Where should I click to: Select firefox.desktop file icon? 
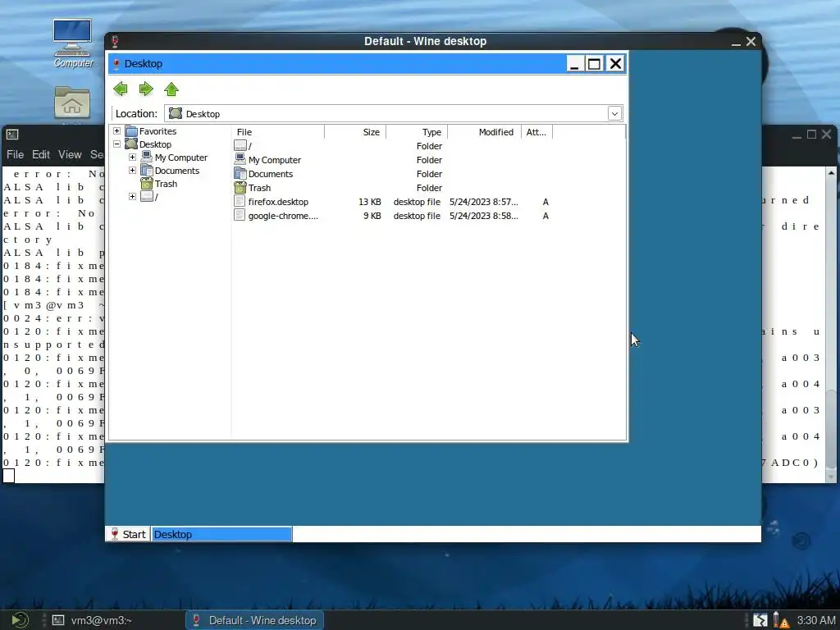pyautogui.click(x=240, y=202)
